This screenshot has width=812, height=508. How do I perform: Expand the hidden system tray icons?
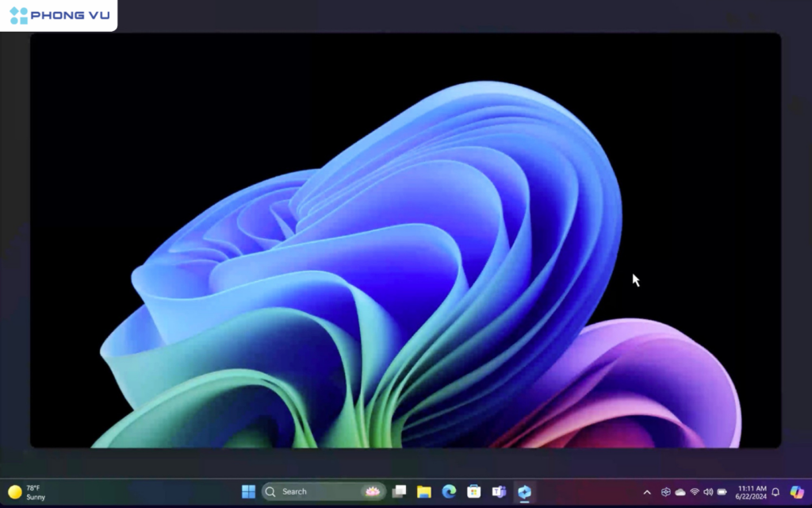647,491
